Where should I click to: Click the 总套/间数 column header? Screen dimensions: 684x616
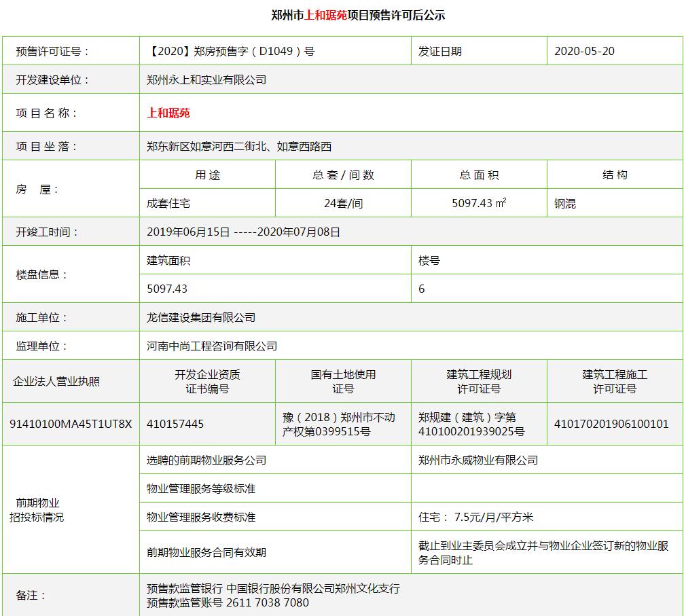343,175
